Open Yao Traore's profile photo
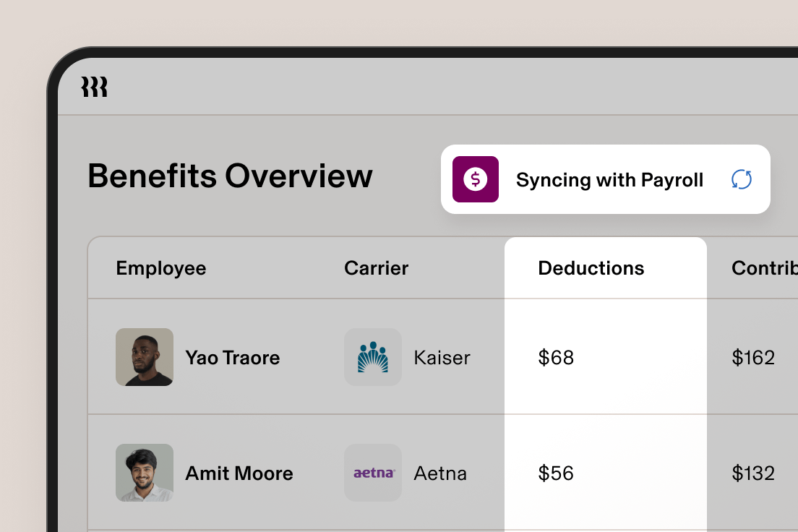The width and height of the screenshot is (798, 532). click(x=145, y=357)
